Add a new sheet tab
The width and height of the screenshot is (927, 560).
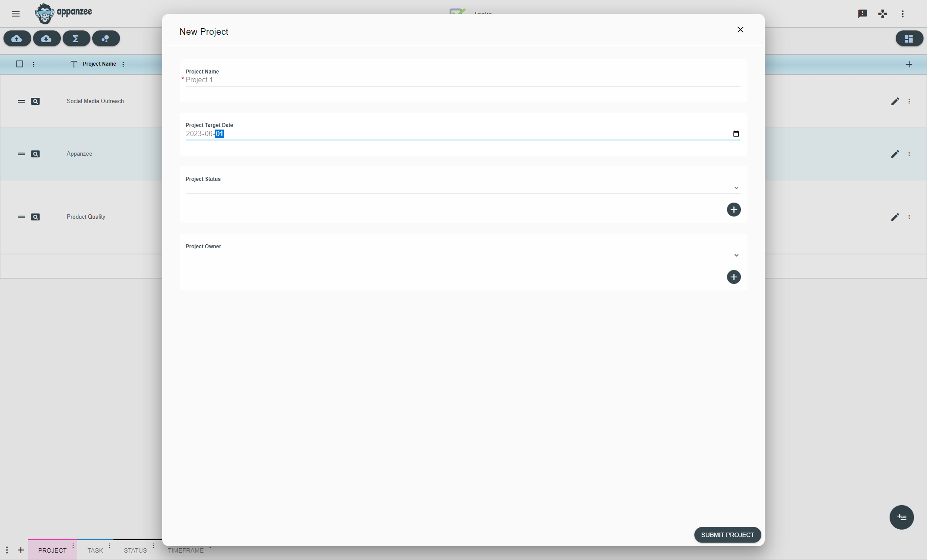[21, 550]
